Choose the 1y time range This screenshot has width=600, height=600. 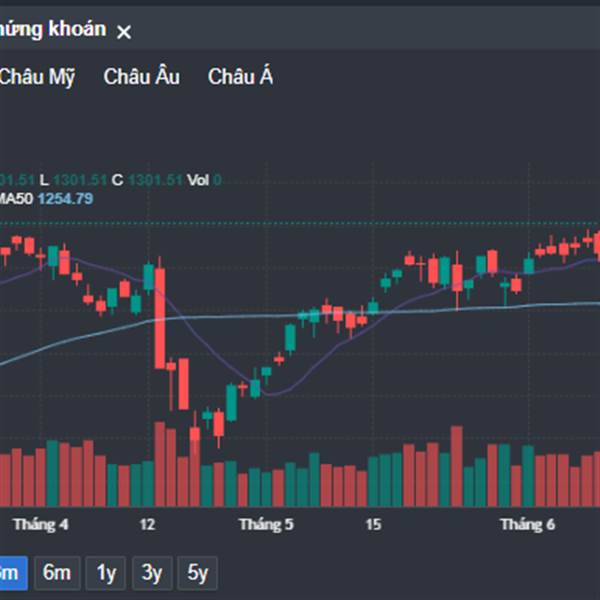(105, 573)
